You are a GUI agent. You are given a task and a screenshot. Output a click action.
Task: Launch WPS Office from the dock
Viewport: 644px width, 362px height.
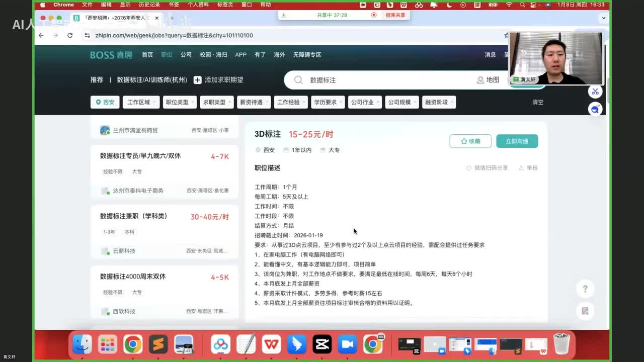pos(271,344)
